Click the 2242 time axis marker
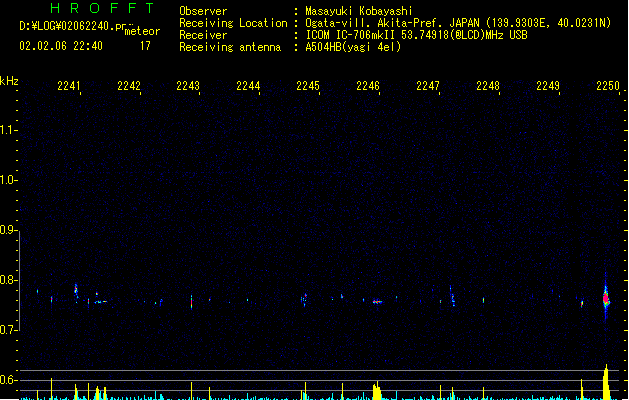629x400 pixels. [x=129, y=86]
